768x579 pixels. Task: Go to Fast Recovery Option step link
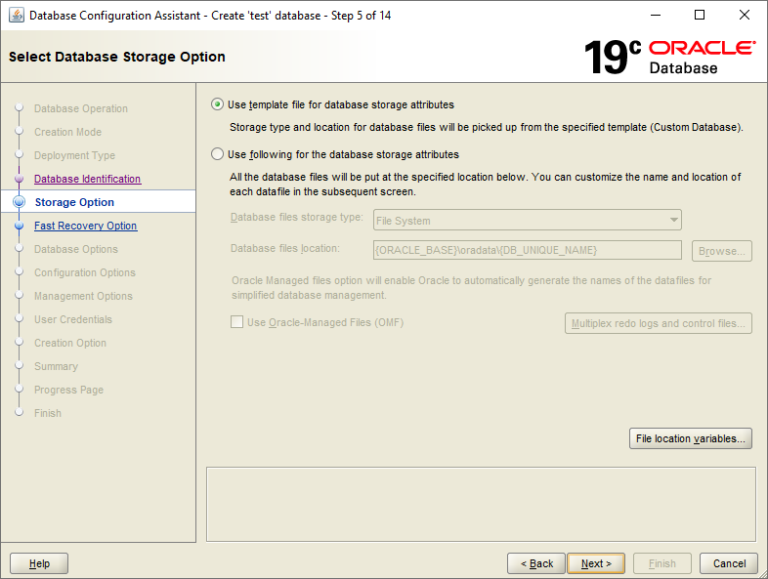(86, 226)
